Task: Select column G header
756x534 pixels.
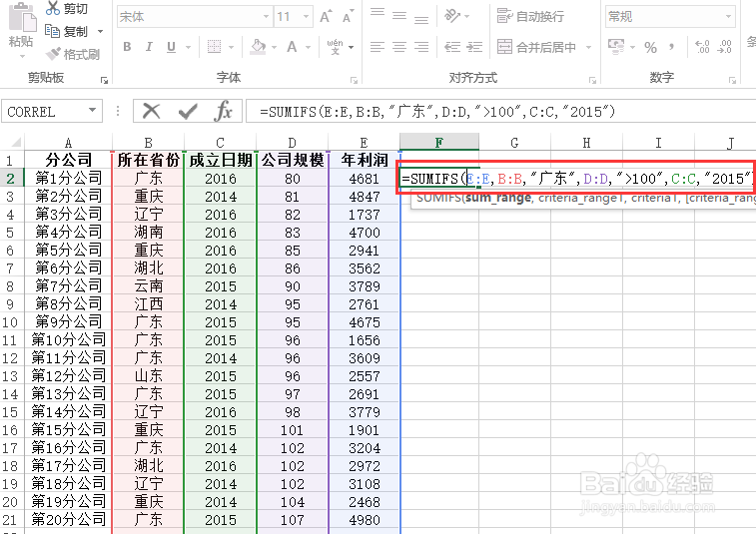Action: click(514, 143)
